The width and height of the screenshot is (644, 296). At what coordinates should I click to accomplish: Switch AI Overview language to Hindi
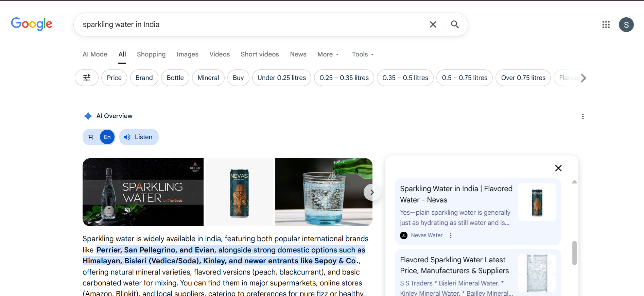point(91,137)
